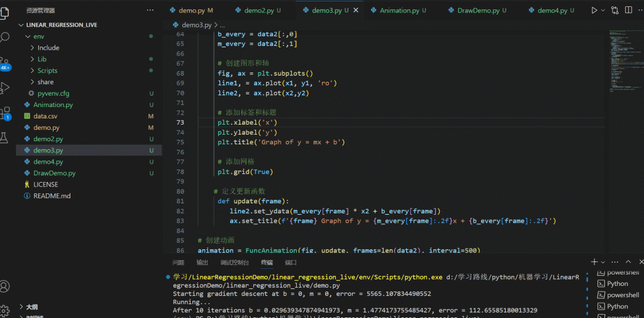This screenshot has width=644, height=318.
Task: Expand the Include folder
Action: (48, 48)
